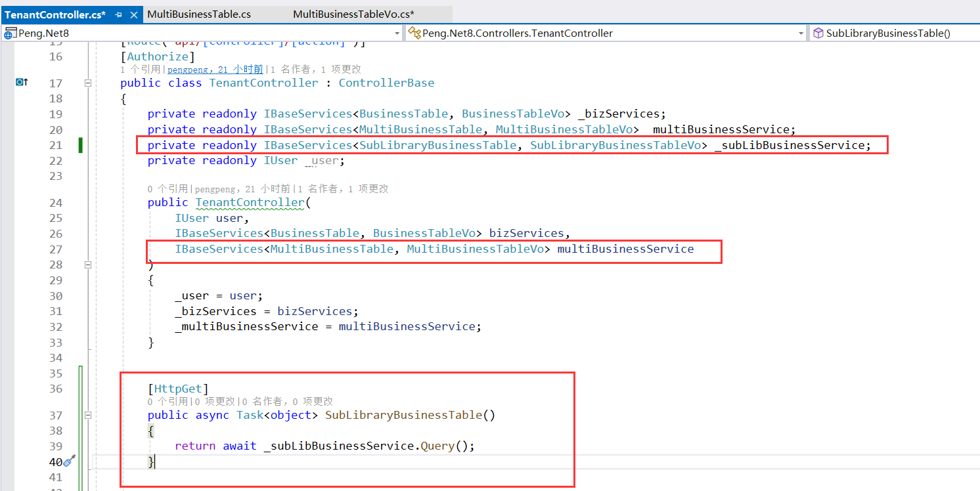Open '0 项更改' CodeLens under HttpGet
The height and width of the screenshot is (491, 980).
[x=214, y=401]
